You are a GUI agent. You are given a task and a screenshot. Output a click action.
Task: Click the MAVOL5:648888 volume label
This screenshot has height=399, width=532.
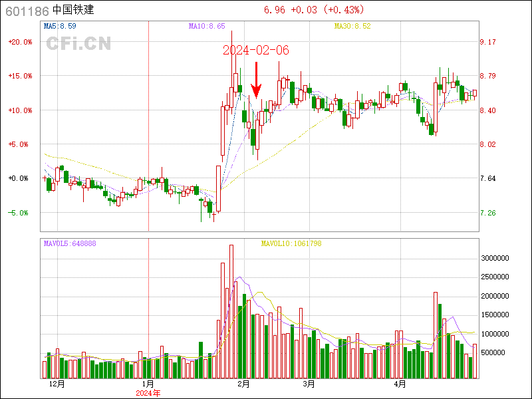click(x=70, y=244)
